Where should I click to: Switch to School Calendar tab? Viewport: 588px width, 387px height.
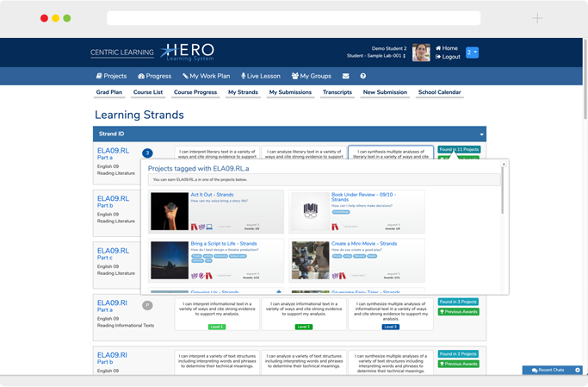(440, 92)
